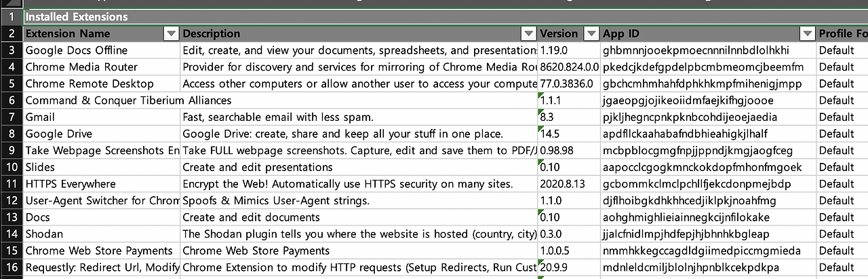Select the Chrome Media Router cell
868x279 pixels.
click(x=102, y=67)
